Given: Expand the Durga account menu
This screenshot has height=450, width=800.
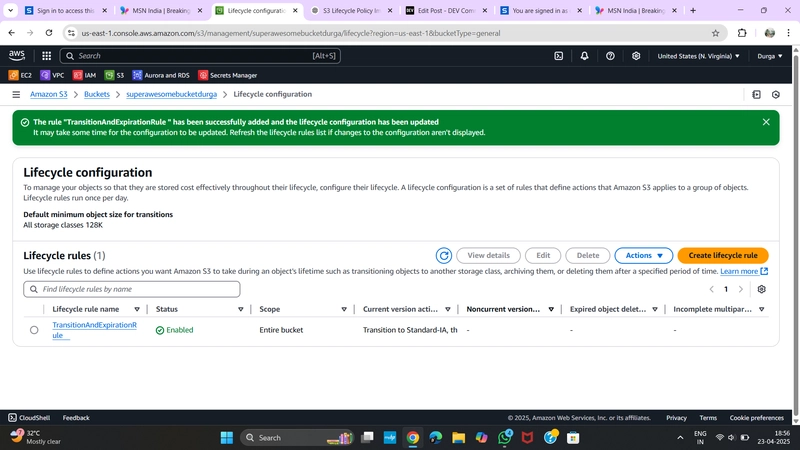Looking at the screenshot, I should pyautogui.click(x=769, y=56).
